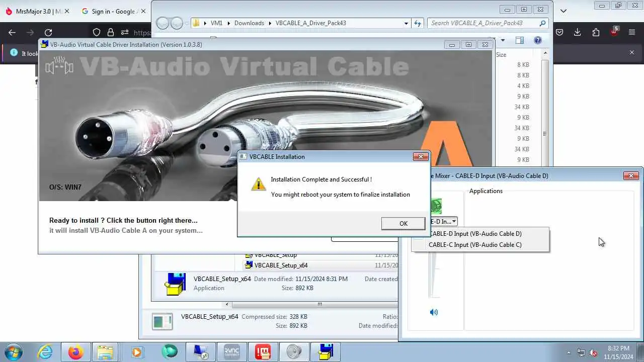Screen dimensions: 644x362
Task: List all Firefox tabs chevron
Action: click(563, 11)
